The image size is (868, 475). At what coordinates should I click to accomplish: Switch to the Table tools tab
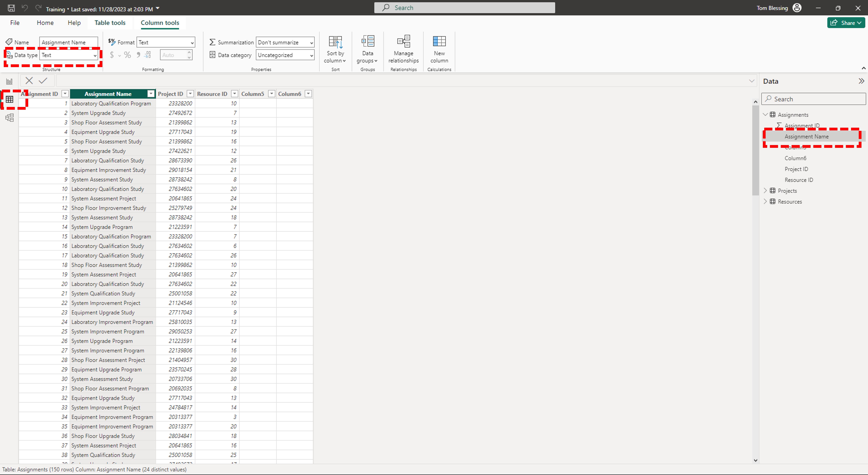click(110, 22)
